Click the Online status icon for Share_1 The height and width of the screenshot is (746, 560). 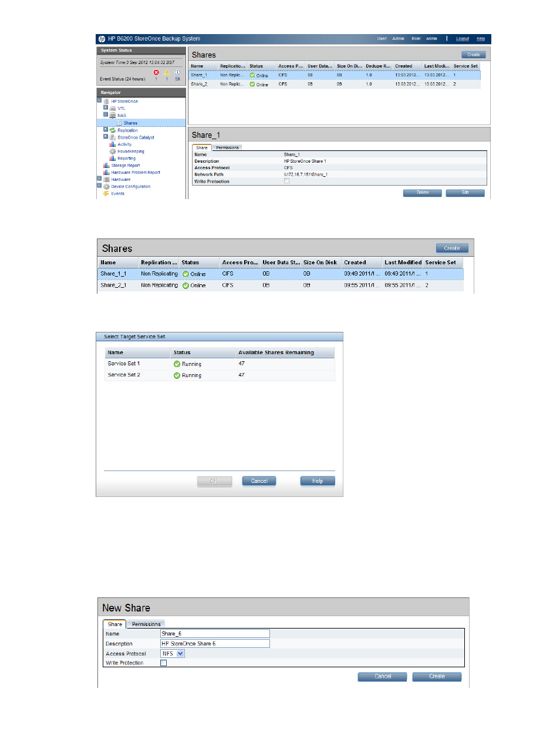[x=252, y=75]
